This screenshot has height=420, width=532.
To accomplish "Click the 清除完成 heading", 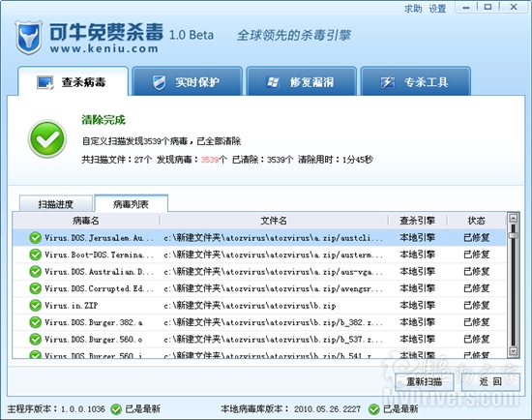I will [x=103, y=120].
